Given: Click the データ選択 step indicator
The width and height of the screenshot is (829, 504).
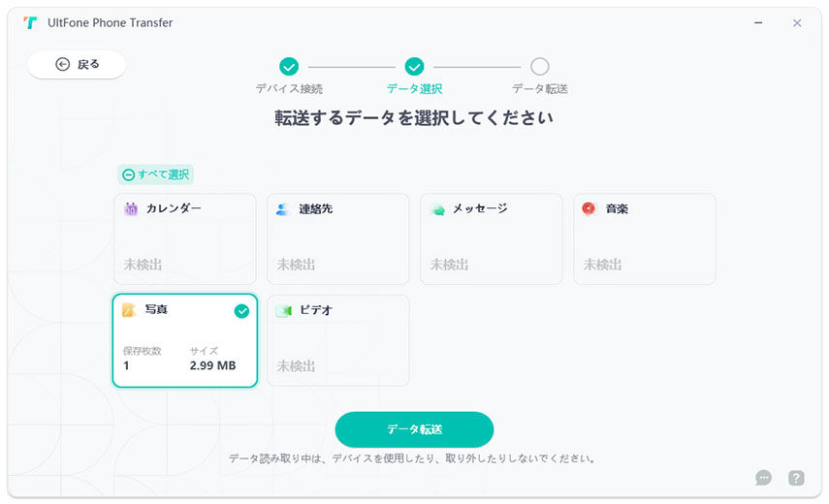Looking at the screenshot, I should tap(414, 67).
